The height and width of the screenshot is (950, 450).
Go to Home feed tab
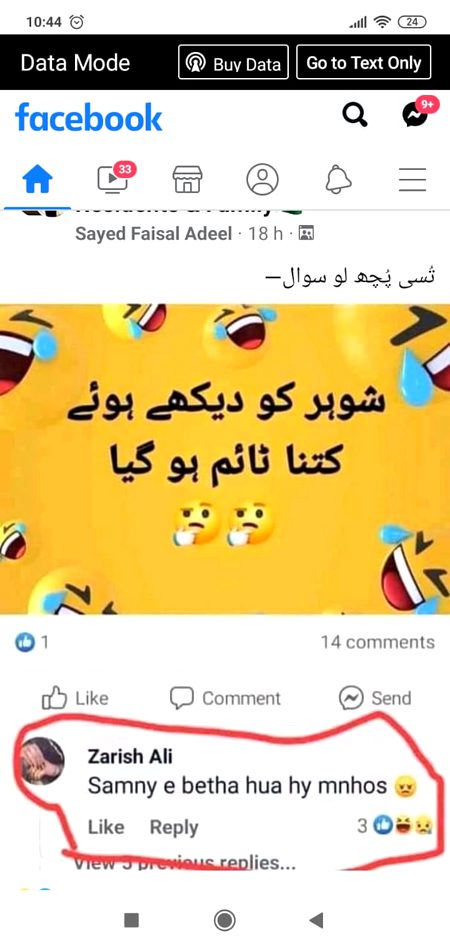click(38, 180)
